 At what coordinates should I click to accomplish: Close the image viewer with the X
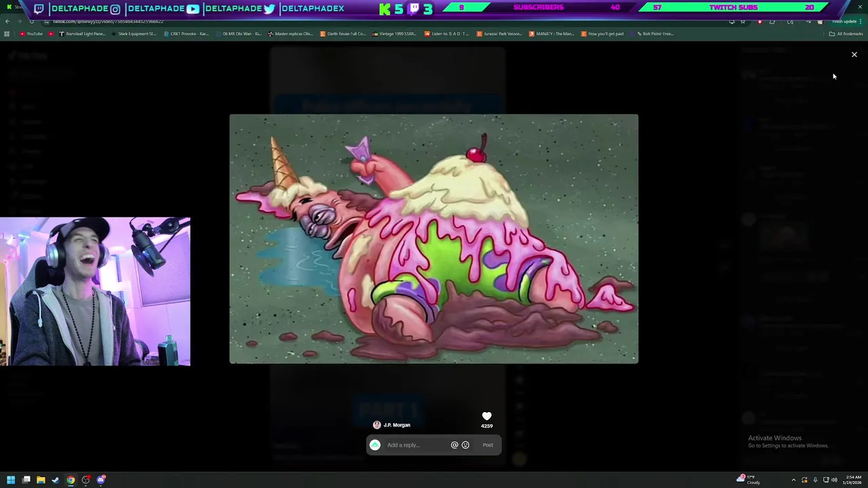coord(854,54)
